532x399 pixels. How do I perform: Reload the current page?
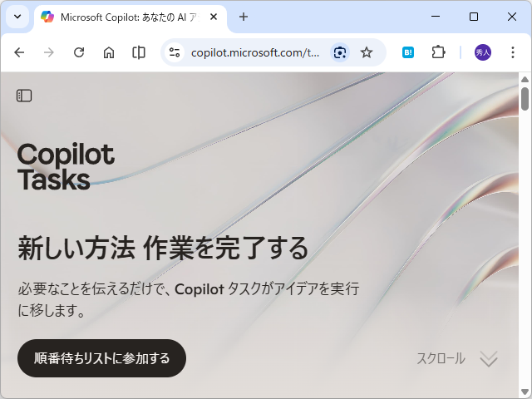click(79, 52)
